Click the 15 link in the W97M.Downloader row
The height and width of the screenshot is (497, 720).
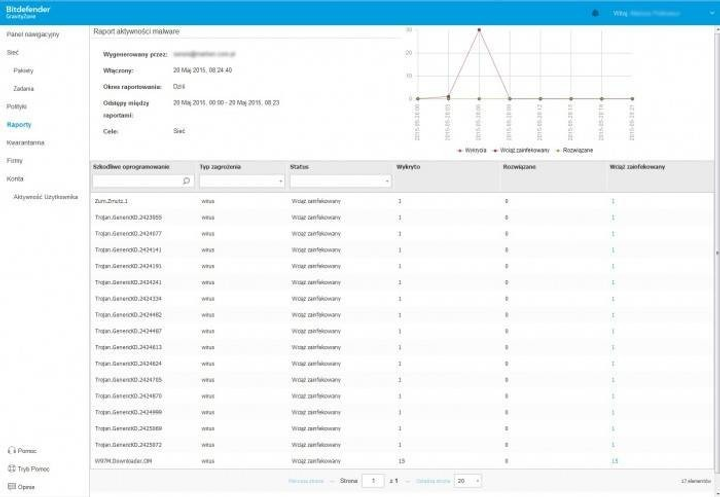pyautogui.click(x=615, y=461)
